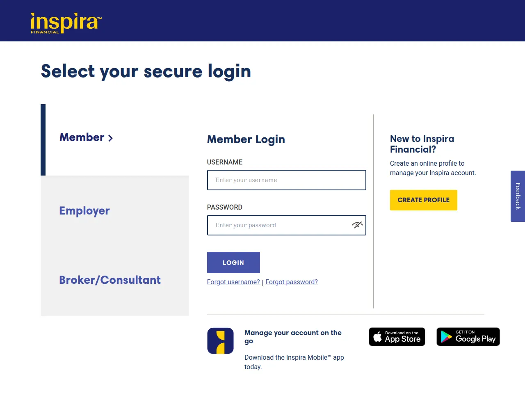Viewport: 525px width, 420px height.
Task: Focus the password input field
Action: [x=279, y=225]
